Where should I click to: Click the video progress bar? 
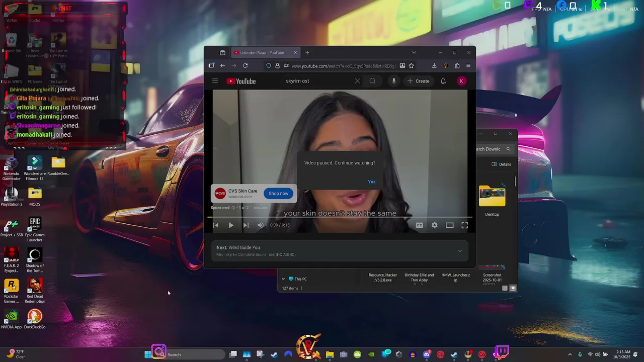[340, 217]
